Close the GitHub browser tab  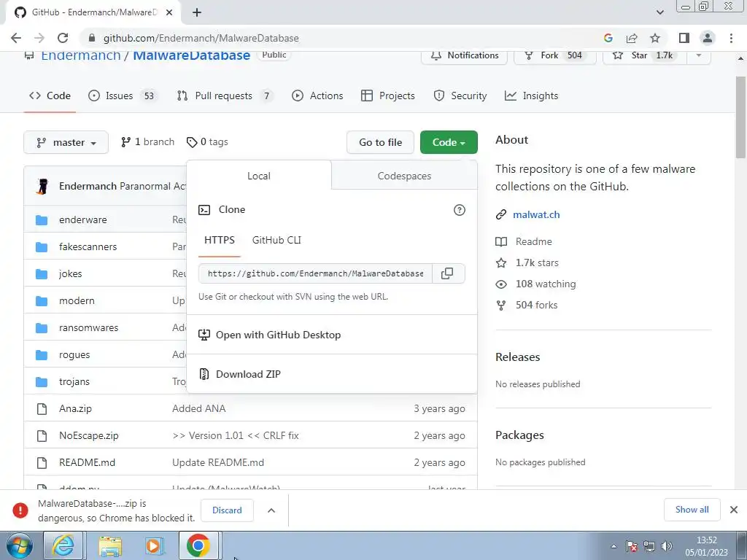(x=169, y=12)
